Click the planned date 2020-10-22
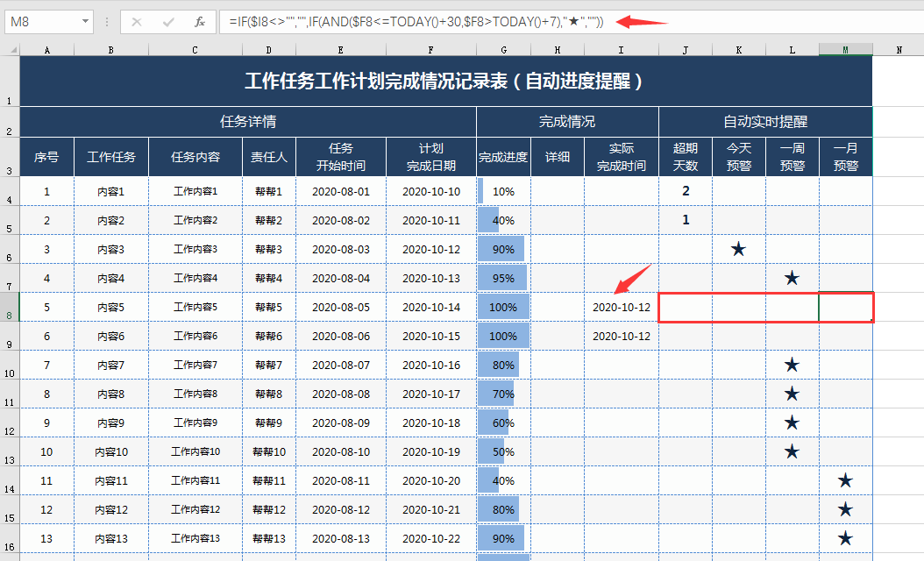This screenshot has width=924, height=561. click(x=430, y=538)
